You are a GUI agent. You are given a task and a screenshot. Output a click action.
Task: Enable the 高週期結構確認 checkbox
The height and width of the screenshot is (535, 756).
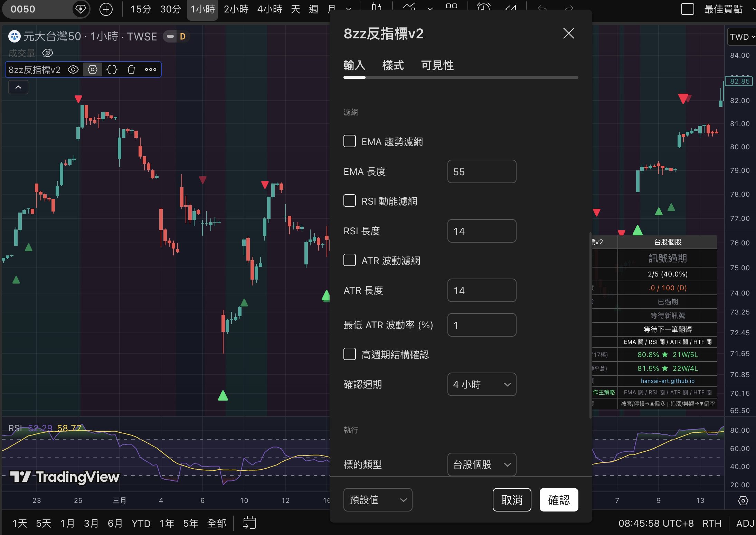350,354
